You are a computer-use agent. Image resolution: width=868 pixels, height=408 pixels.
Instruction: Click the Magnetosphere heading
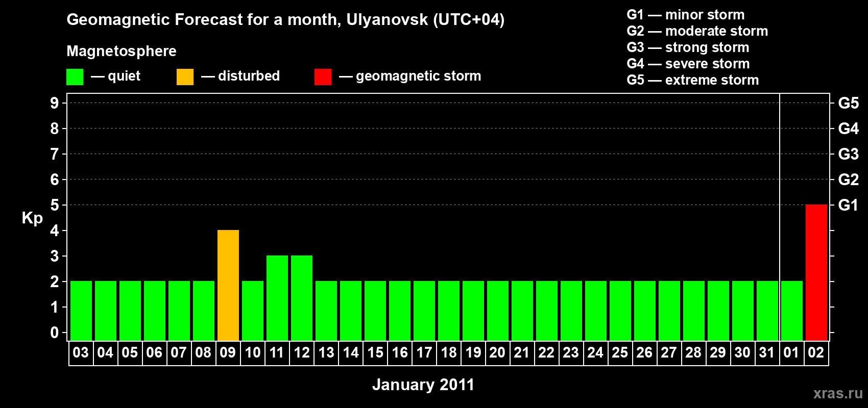pyautogui.click(x=122, y=52)
